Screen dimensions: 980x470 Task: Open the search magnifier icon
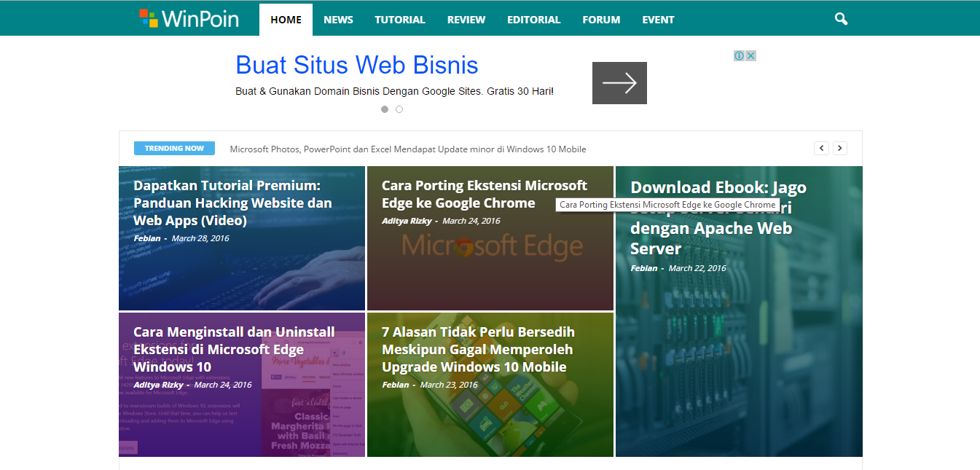[841, 19]
